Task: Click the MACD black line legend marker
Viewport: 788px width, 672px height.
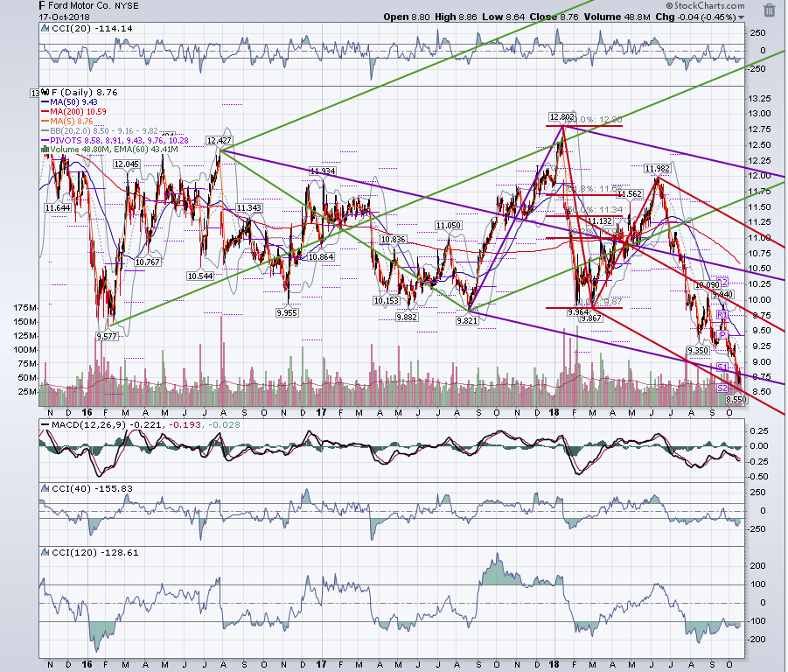Action: 45,425
